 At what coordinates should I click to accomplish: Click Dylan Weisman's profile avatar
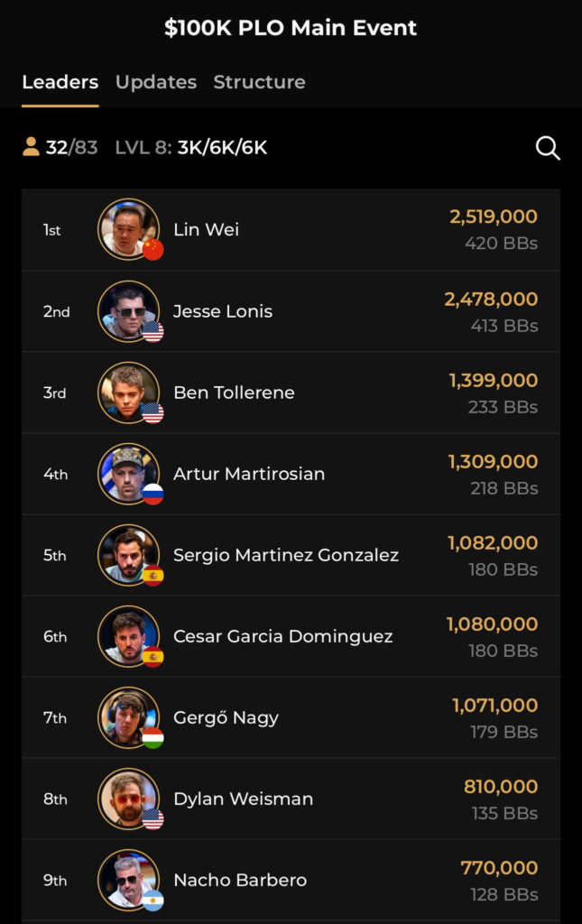click(x=128, y=799)
